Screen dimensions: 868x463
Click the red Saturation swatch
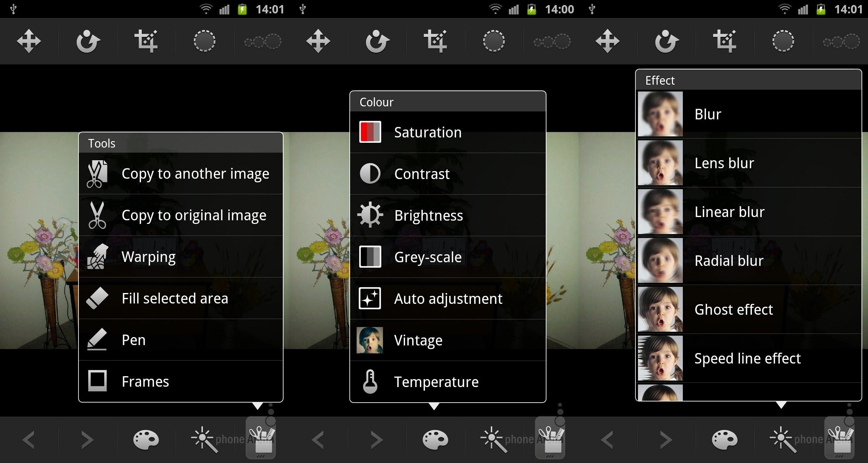tap(370, 132)
